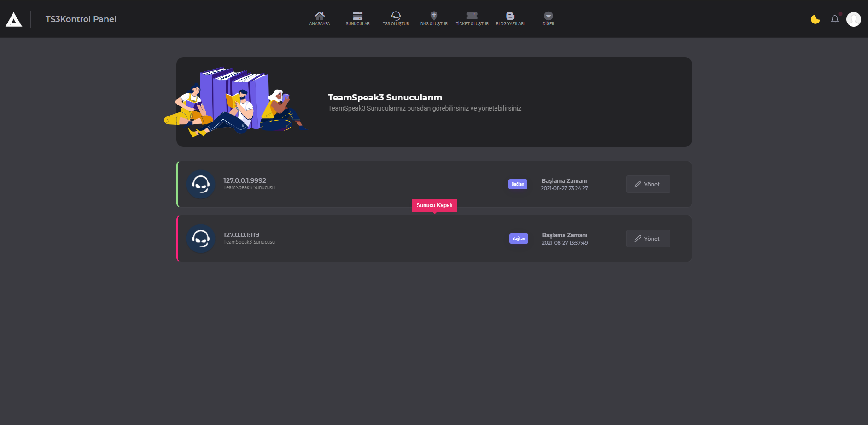The width and height of the screenshot is (868, 425).
Task: Click the TS3 Oluştur headset icon
Action: point(396,16)
